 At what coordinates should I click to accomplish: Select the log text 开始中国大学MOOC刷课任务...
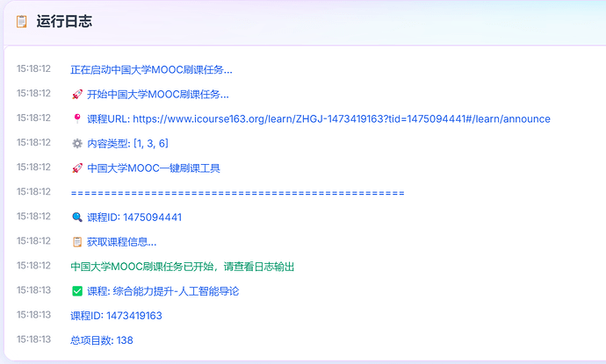point(158,94)
